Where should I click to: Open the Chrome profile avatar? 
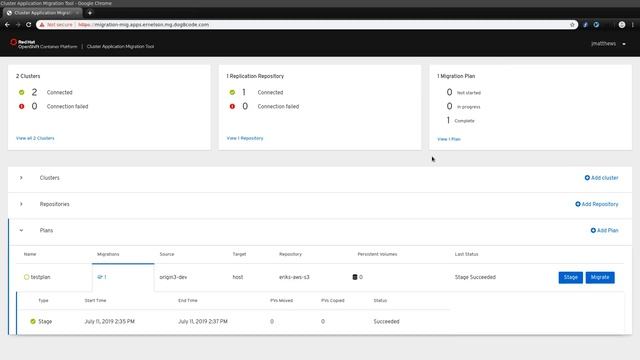pyautogui.click(x=622, y=25)
